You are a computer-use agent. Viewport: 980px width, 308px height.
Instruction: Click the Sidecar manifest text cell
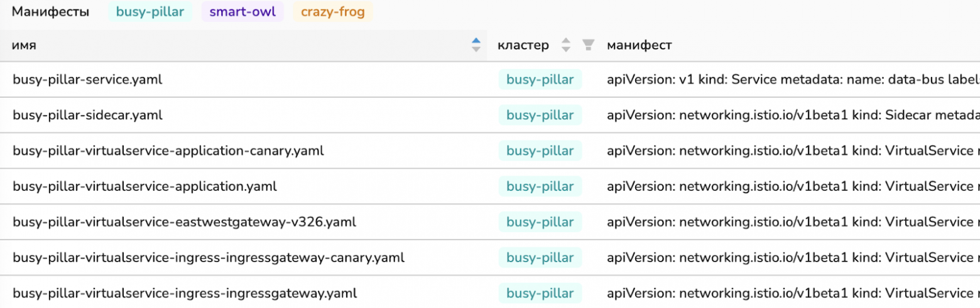pos(793,115)
